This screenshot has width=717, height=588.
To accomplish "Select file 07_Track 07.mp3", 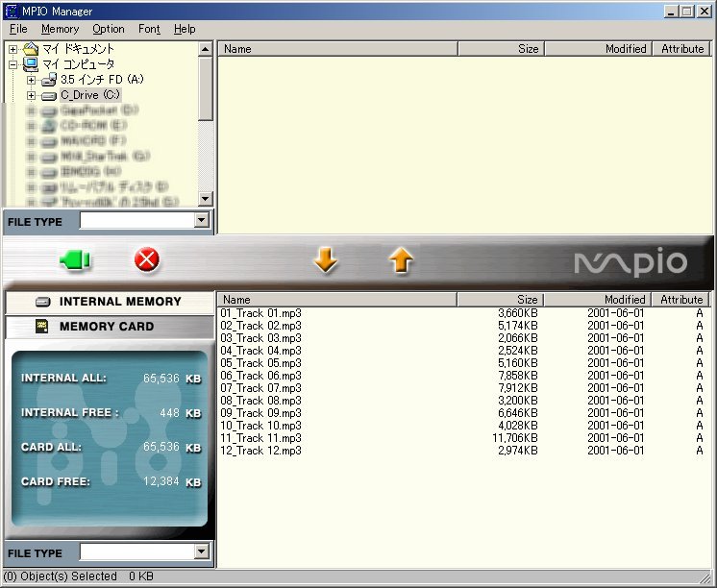I will click(260, 388).
